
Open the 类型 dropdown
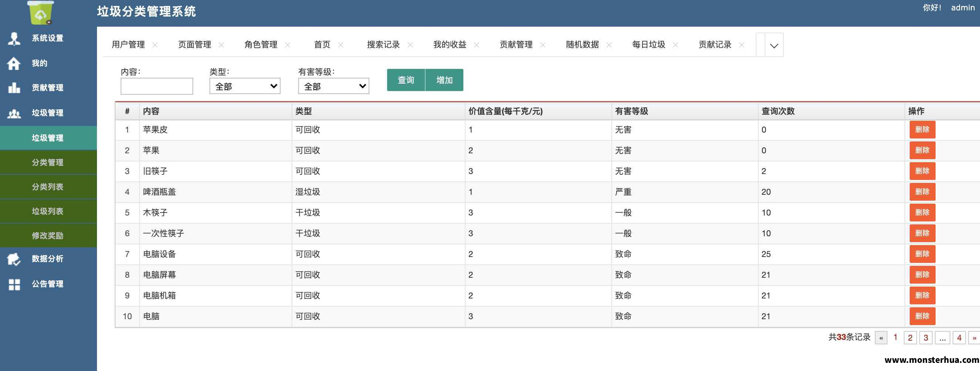tap(245, 86)
